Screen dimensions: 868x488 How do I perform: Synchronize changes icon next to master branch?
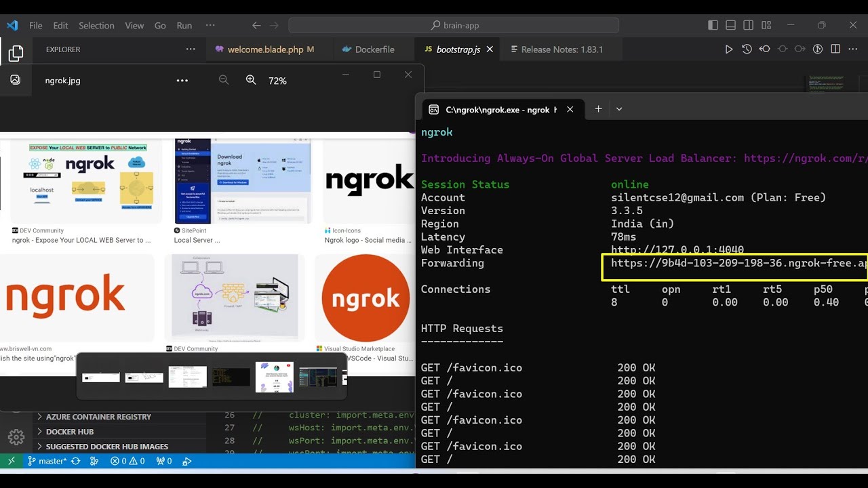75,461
